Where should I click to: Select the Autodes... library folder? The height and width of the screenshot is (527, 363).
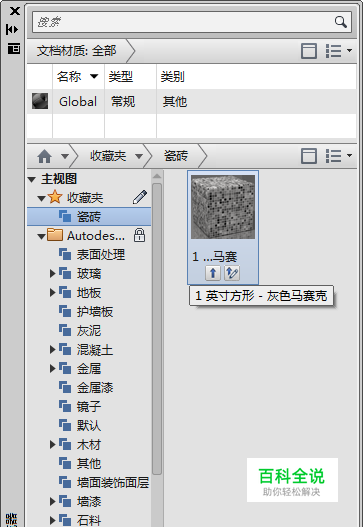(x=86, y=235)
